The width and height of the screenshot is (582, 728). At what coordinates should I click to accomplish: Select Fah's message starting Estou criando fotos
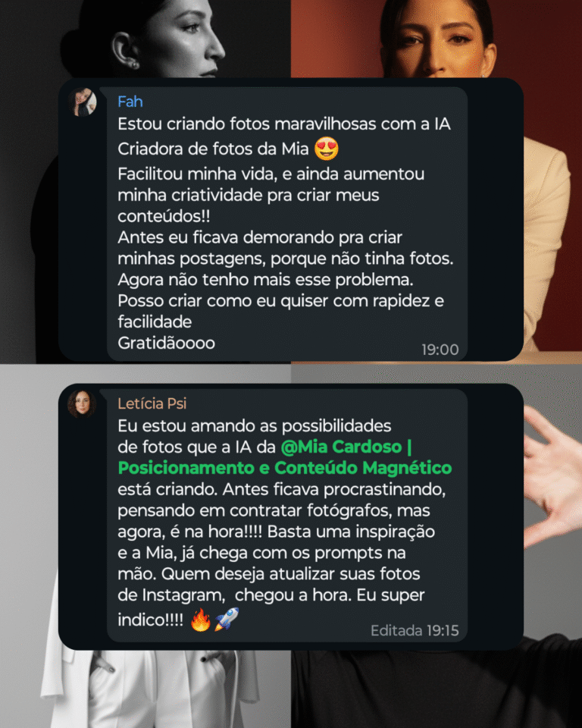coord(286,224)
